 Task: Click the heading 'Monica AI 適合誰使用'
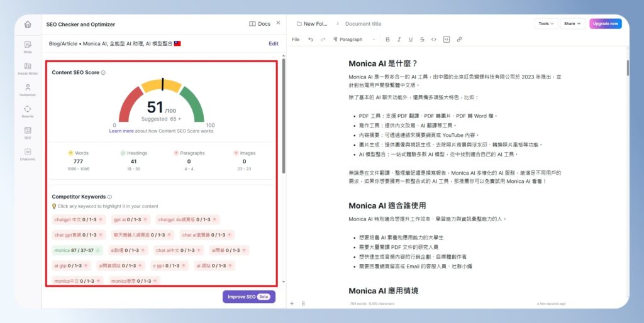[x=387, y=205]
